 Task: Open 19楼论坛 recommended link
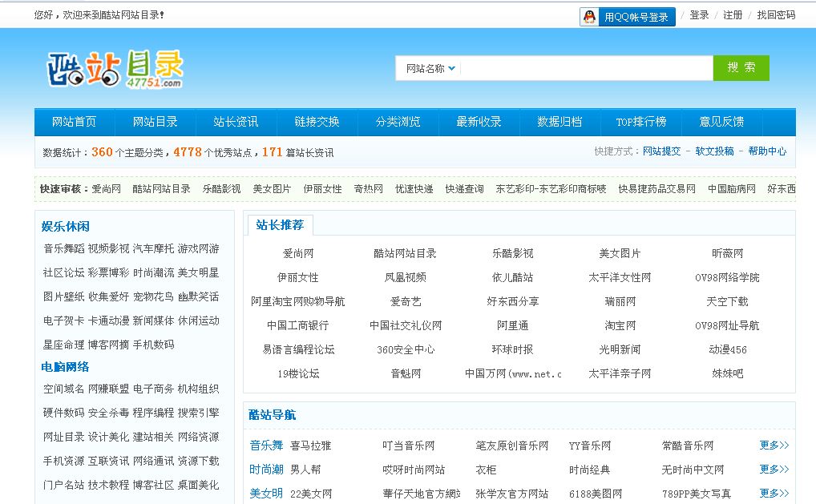pyautogui.click(x=297, y=373)
